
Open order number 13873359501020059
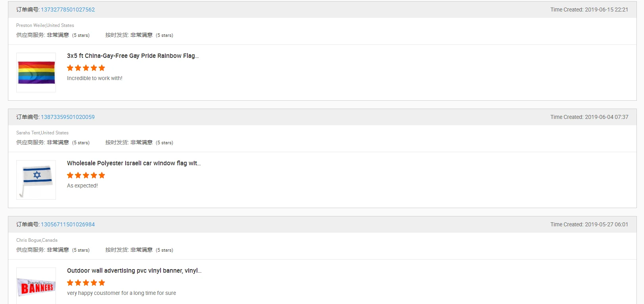click(x=68, y=117)
